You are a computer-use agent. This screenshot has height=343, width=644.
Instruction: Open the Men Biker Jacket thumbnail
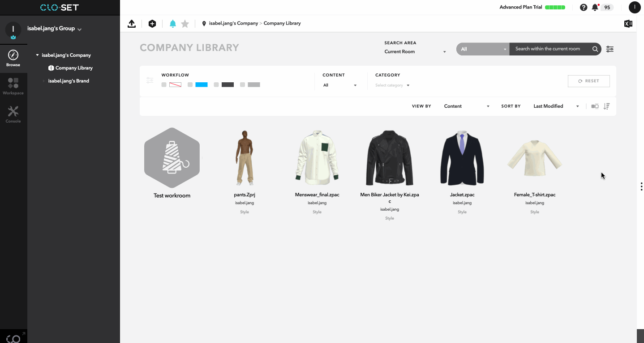[x=389, y=158]
